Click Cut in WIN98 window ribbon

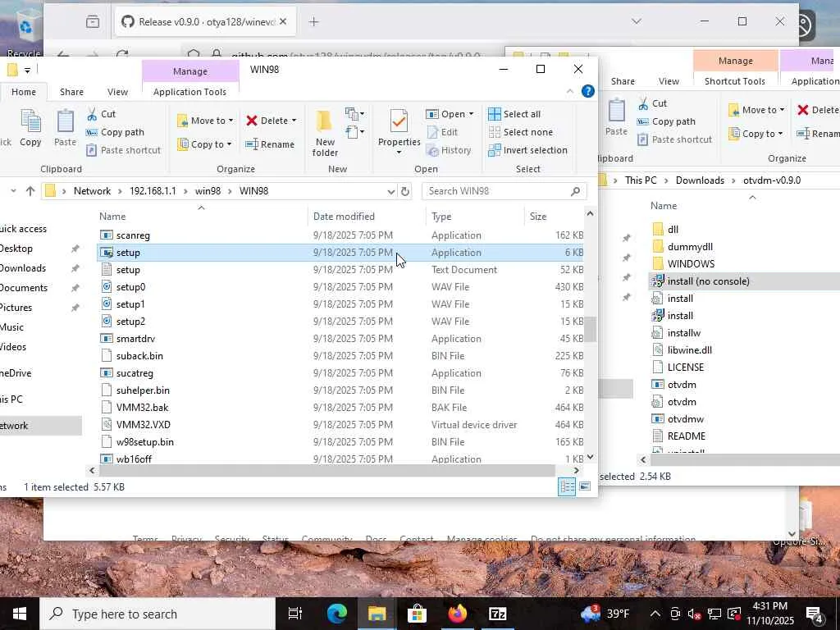click(101, 114)
